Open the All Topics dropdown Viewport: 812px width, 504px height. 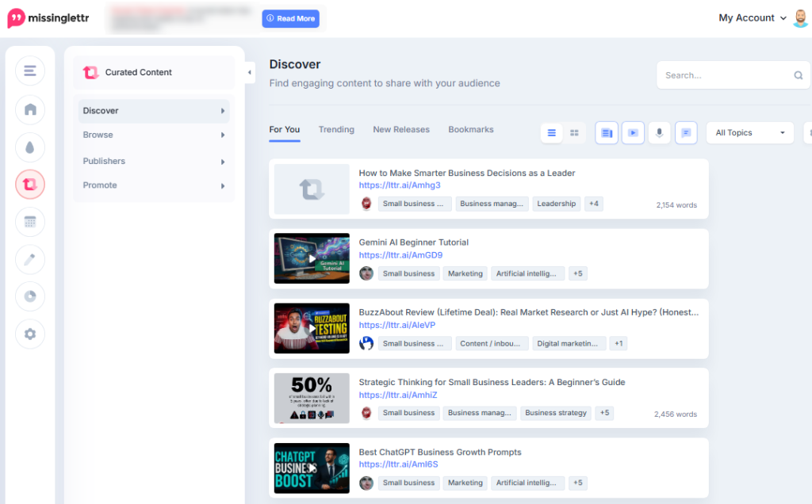pos(750,133)
